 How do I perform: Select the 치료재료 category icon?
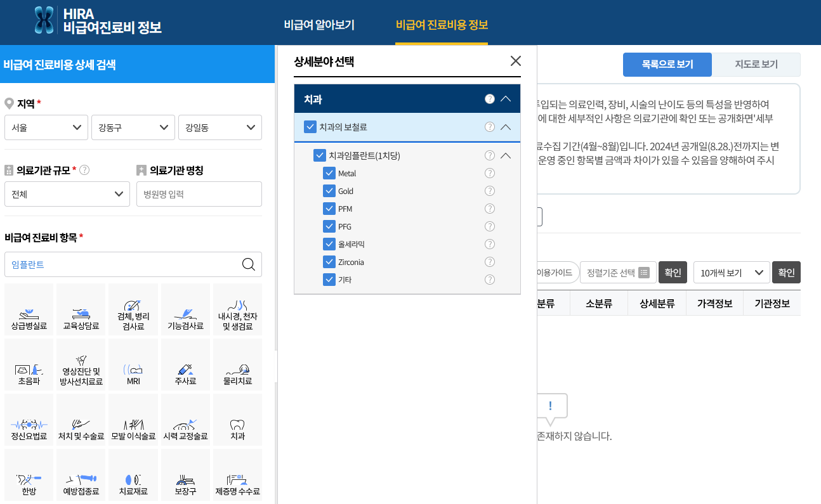pos(133,475)
